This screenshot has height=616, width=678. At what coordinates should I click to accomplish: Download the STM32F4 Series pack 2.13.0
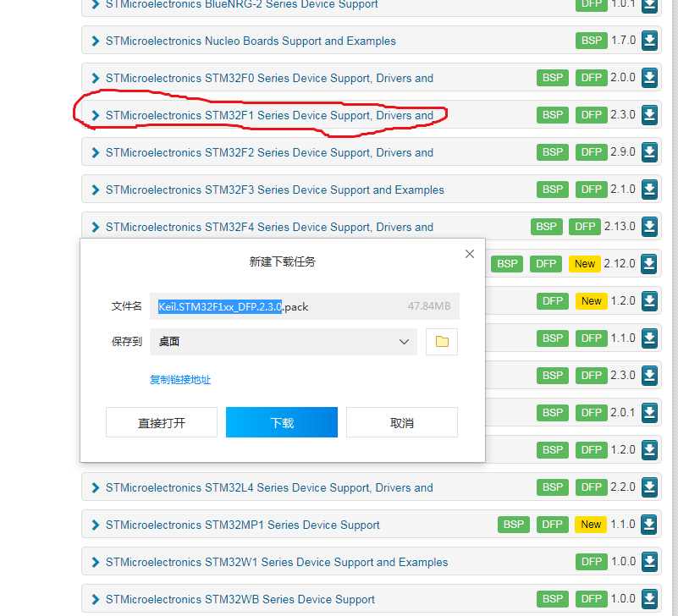[x=649, y=226]
